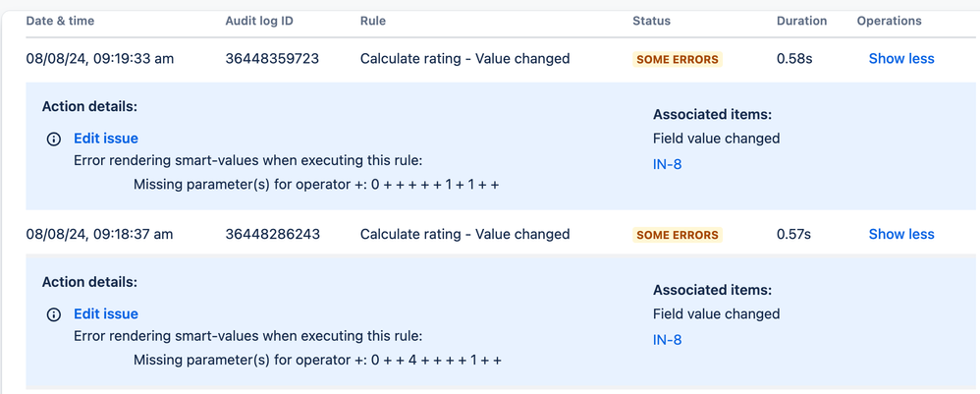
Task: Collapse second log entry with Show less
Action: coord(901,235)
